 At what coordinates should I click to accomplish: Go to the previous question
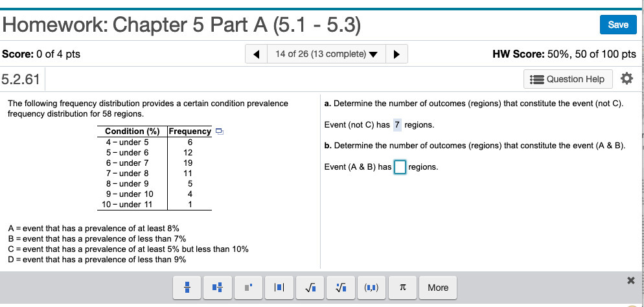pyautogui.click(x=257, y=54)
